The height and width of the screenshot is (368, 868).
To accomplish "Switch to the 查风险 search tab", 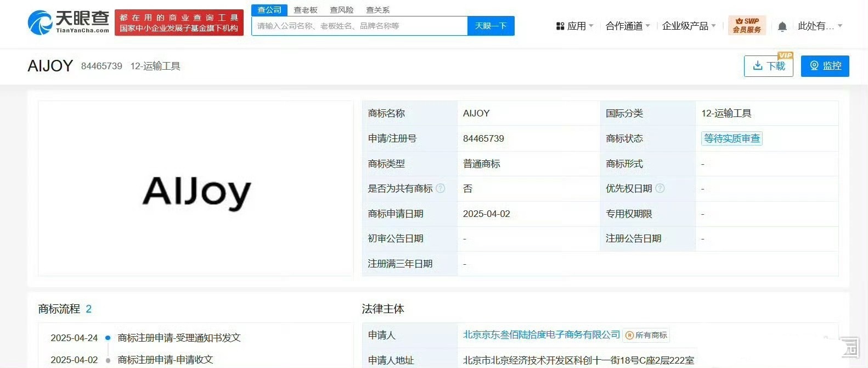I will pyautogui.click(x=342, y=10).
